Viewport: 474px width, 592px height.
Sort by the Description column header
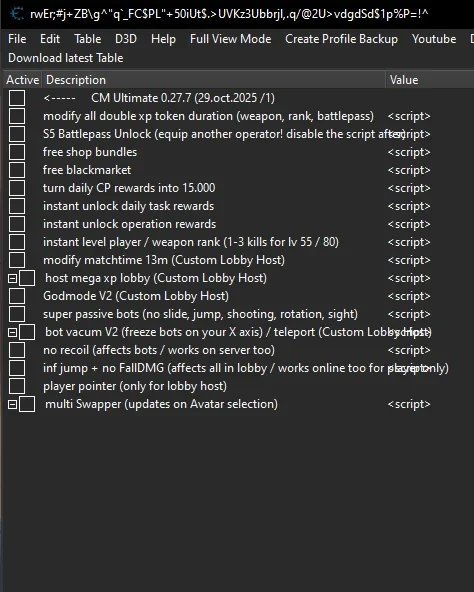213,80
